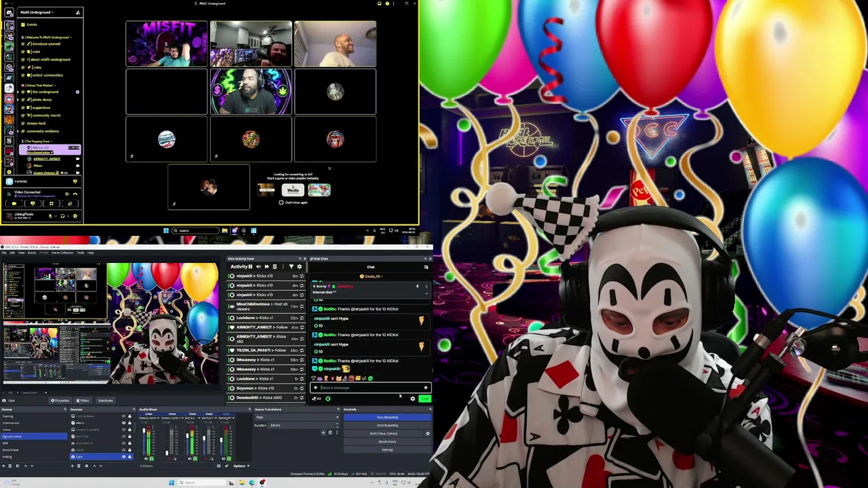Launch a Discord activity
Screen dimensions: 868x488
pyautogui.click(x=52, y=203)
